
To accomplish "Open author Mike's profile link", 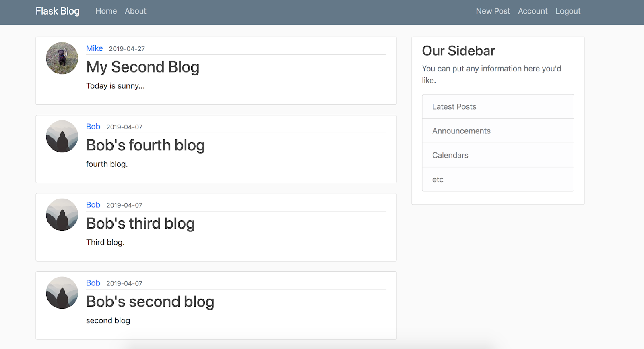I will pos(95,48).
